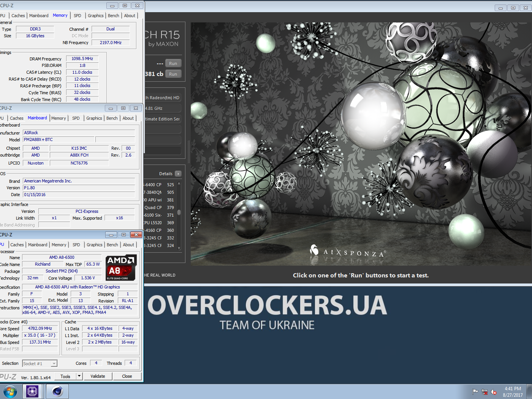Maximize the Cinebench window
532x399 pixels.
[x=513, y=8]
